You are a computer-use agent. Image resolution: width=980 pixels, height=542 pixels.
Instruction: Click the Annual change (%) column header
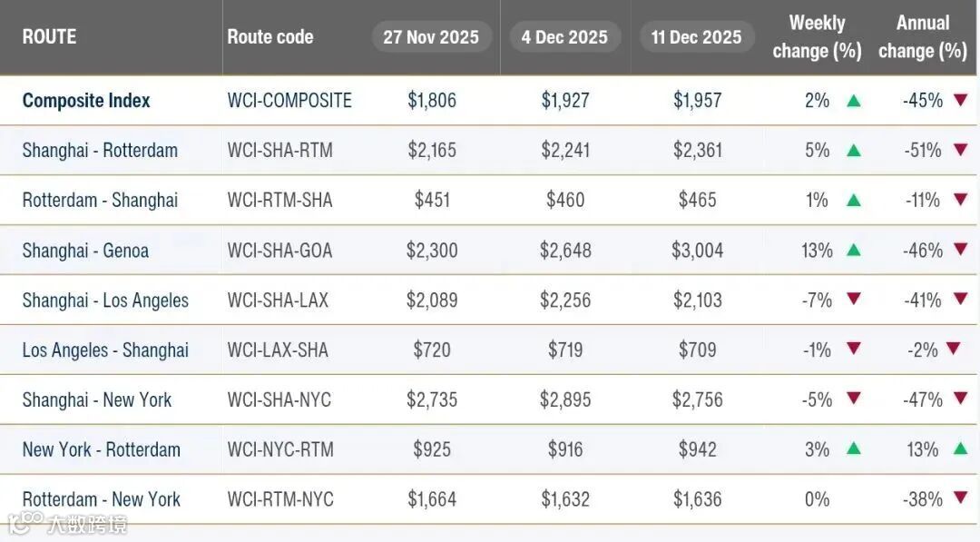tap(923, 37)
